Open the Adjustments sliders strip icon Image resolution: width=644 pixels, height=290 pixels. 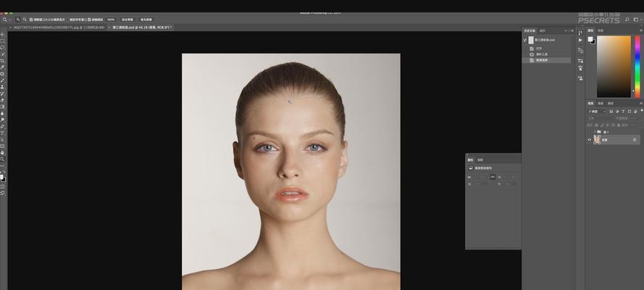(x=580, y=61)
